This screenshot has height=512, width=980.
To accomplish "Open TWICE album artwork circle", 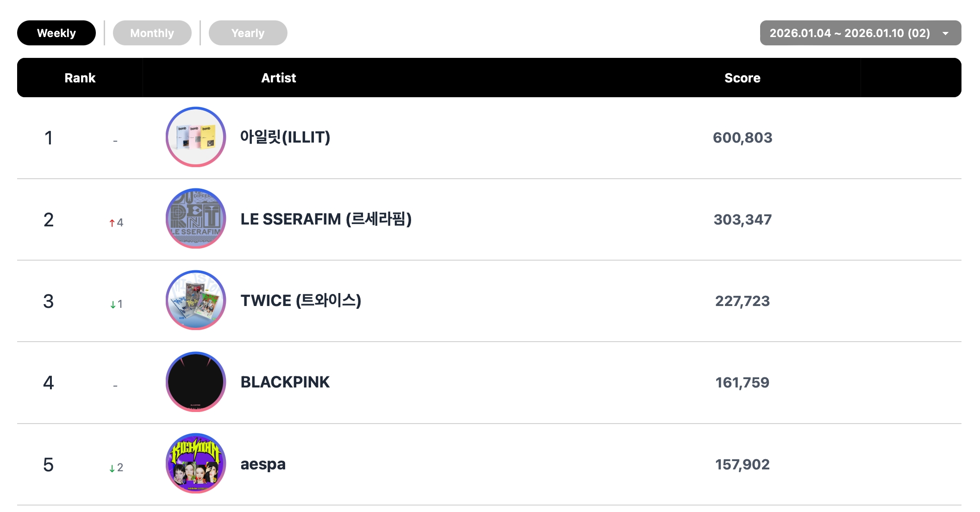I will click(x=195, y=300).
